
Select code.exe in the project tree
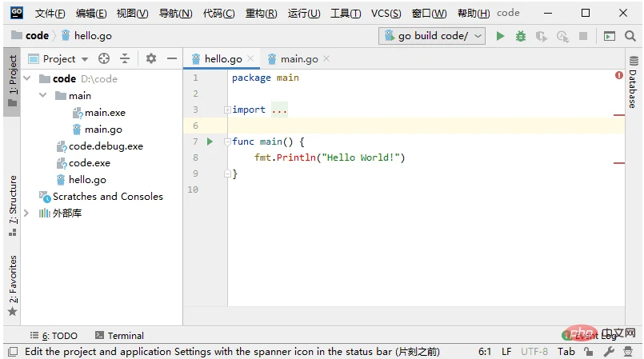[83, 163]
